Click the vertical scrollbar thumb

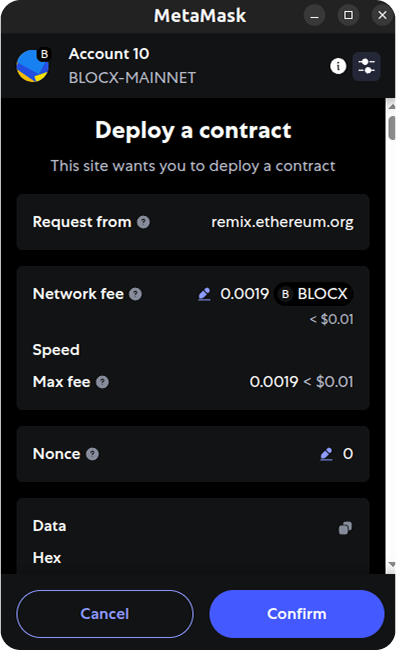coord(391,128)
